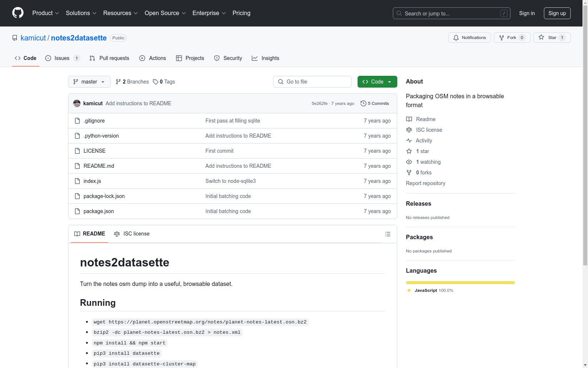Star the notes2datasette repository

[552, 38]
